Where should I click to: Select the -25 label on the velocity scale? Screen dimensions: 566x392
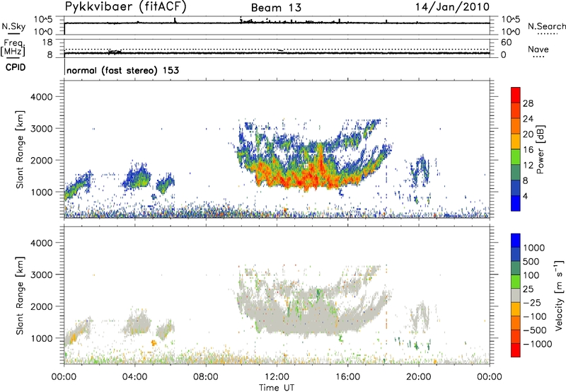coord(532,302)
